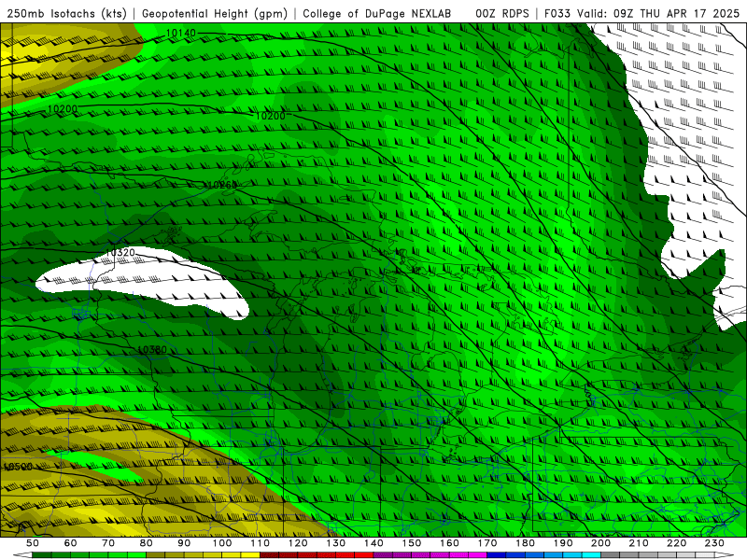Click the 180 knot scale label

pyautogui.click(x=525, y=543)
